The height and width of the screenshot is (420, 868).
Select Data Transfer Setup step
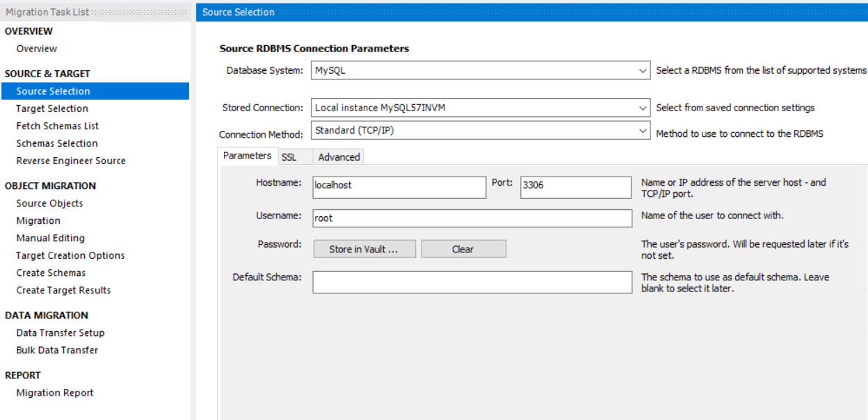[61, 332]
